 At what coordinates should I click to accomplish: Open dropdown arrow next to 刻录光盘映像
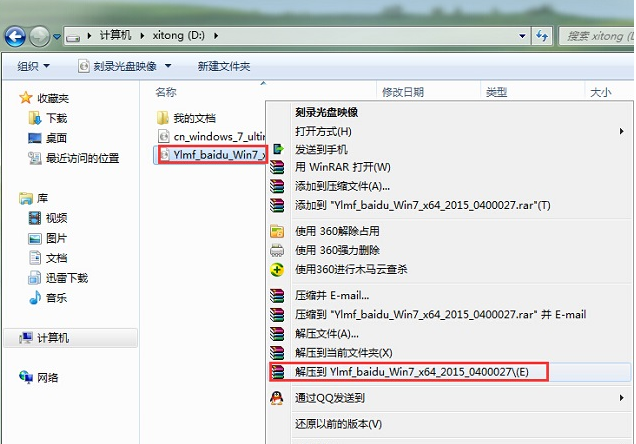click(168, 66)
